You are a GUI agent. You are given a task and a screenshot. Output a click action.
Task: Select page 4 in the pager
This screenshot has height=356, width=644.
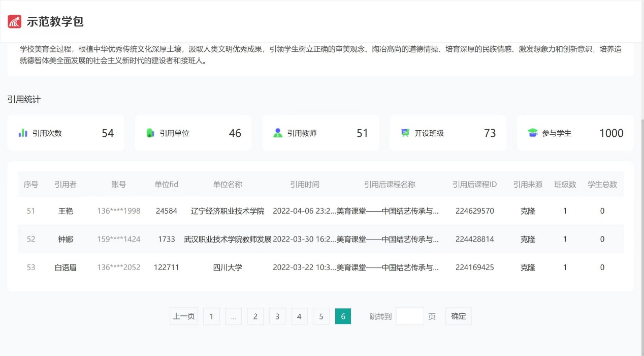[299, 316]
